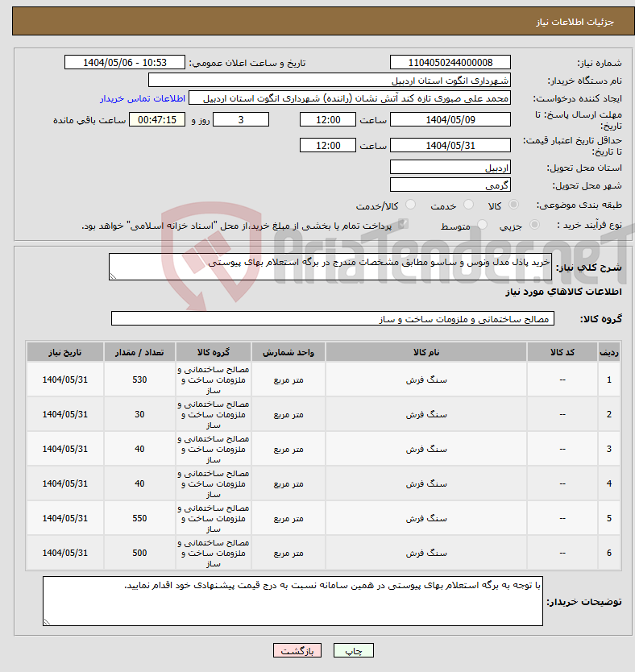
Task: Click the تاریخ نیاز column header
Action: click(x=65, y=352)
